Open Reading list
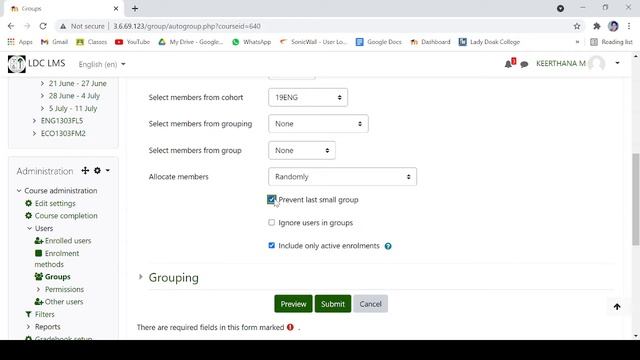 tap(611, 42)
